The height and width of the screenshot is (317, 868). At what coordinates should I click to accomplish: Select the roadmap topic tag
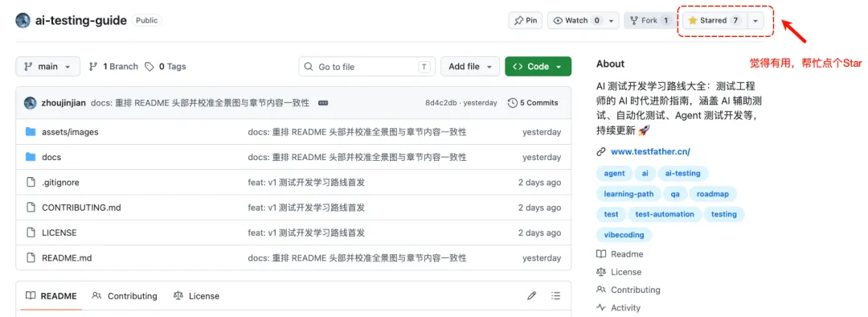713,194
